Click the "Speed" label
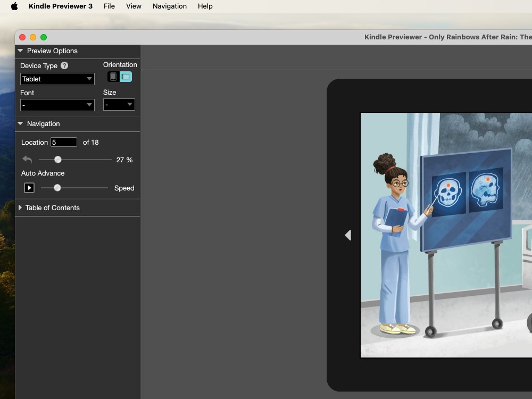Image resolution: width=532 pixels, height=399 pixels. coord(124,188)
